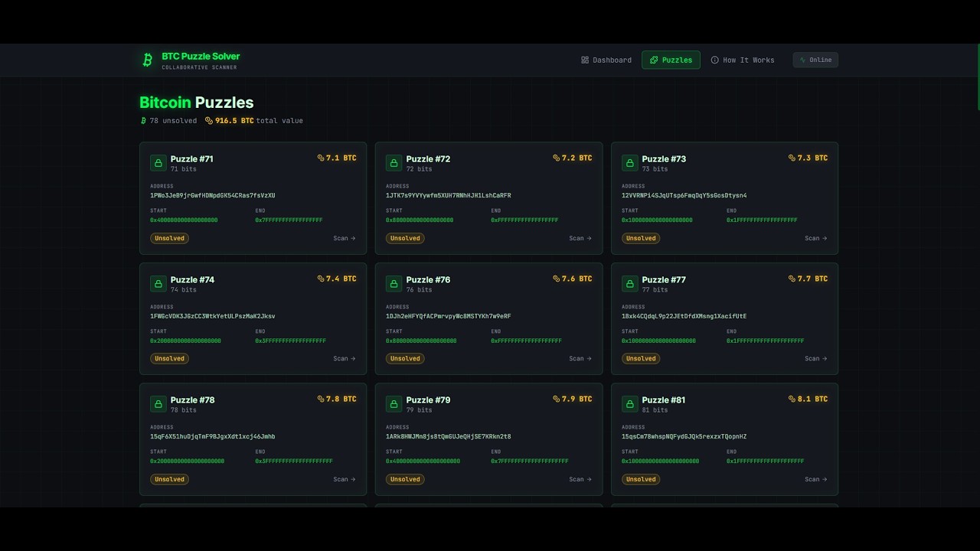Click Unsolved badge on Puzzle #76
The image size is (980, 551).
[405, 358]
